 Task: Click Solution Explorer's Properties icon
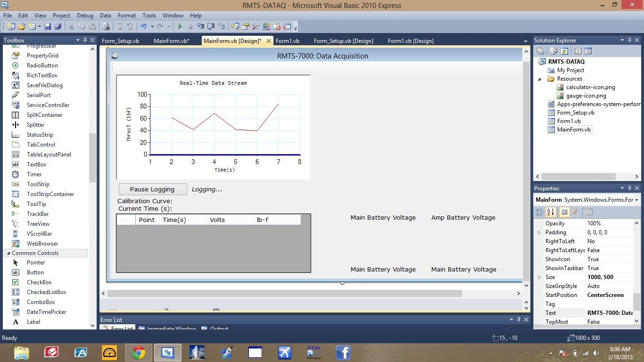point(540,51)
